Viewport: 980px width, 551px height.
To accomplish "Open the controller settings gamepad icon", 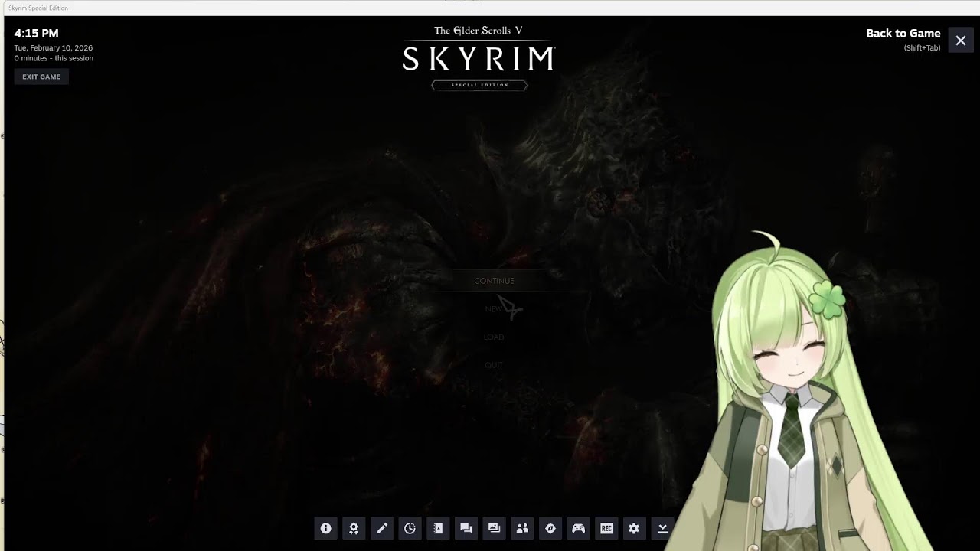I will (578, 528).
